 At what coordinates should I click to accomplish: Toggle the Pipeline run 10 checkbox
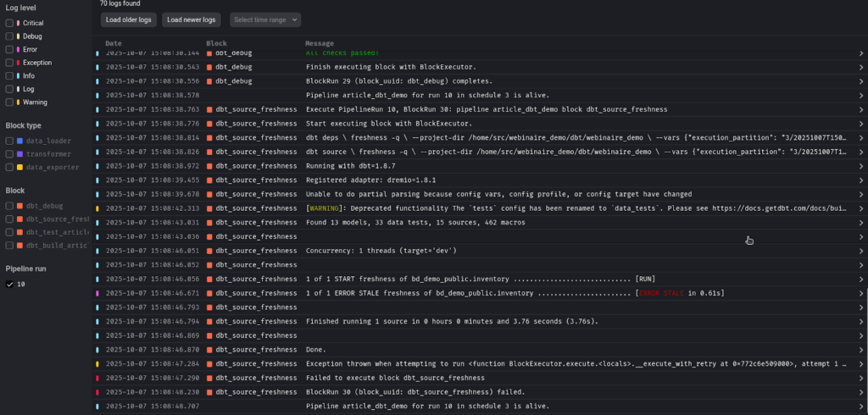point(9,285)
